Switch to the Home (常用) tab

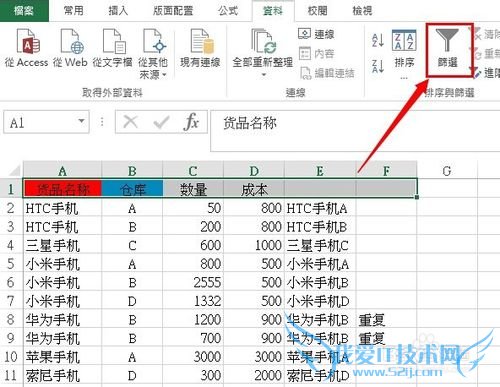tap(73, 11)
